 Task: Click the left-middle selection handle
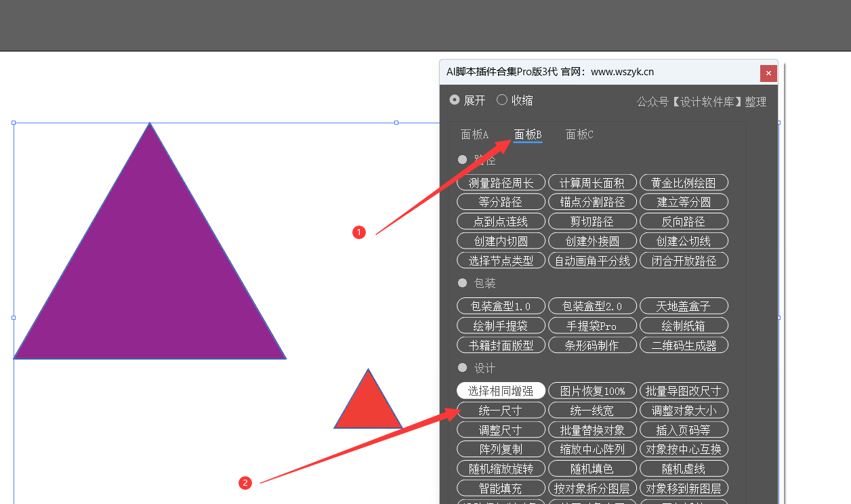coord(14,317)
